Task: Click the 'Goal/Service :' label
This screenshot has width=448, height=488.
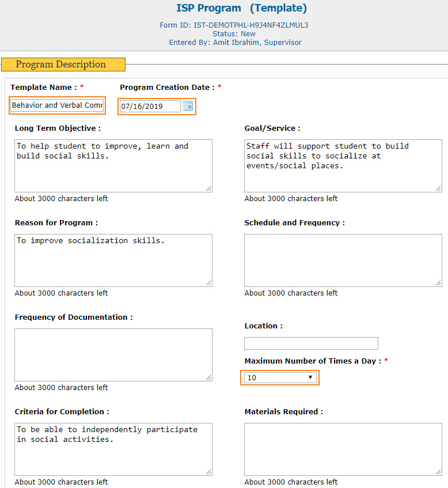Action: click(x=272, y=128)
